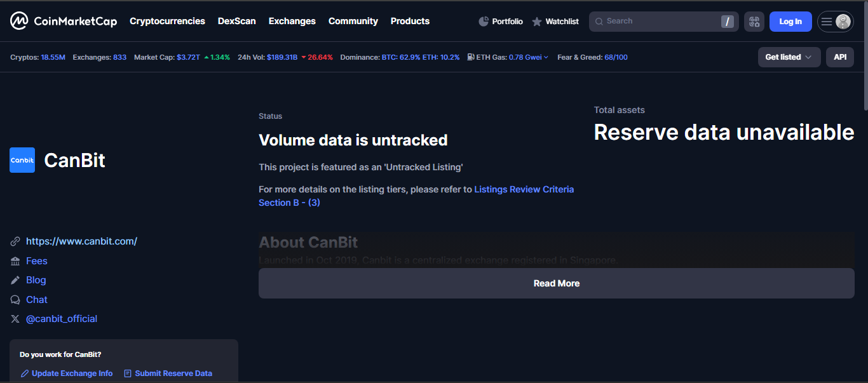Click the Update Exchange Info edit icon
The height and width of the screenshot is (383, 868).
pyautogui.click(x=25, y=373)
